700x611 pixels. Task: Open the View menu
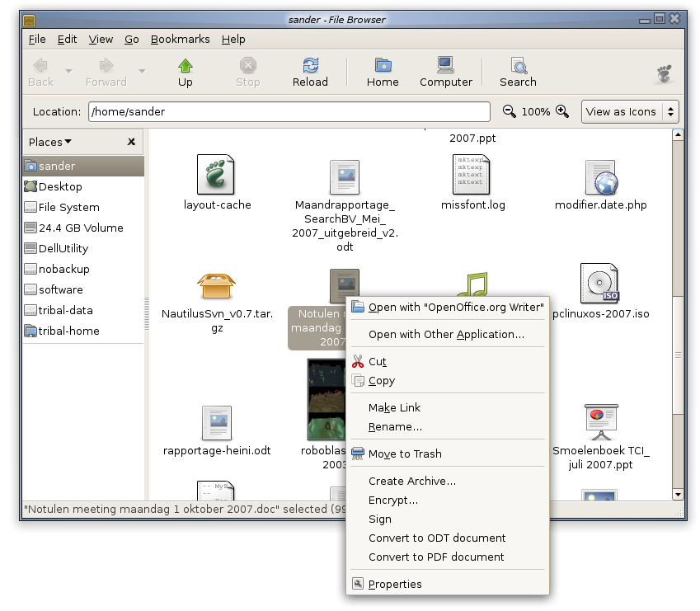coord(101,40)
